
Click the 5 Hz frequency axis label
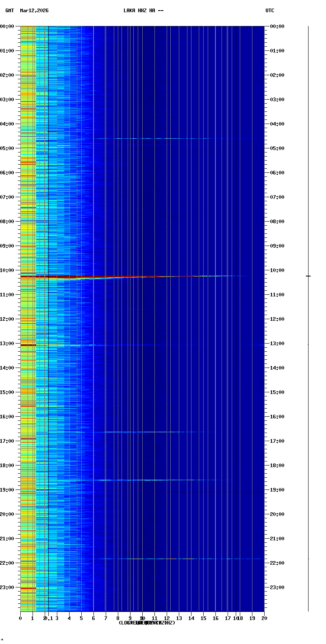81,618
